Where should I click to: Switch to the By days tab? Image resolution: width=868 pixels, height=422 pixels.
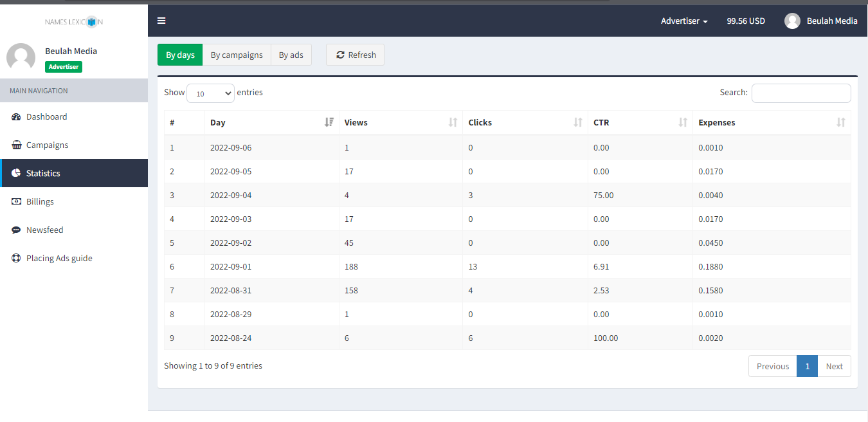pyautogui.click(x=180, y=55)
